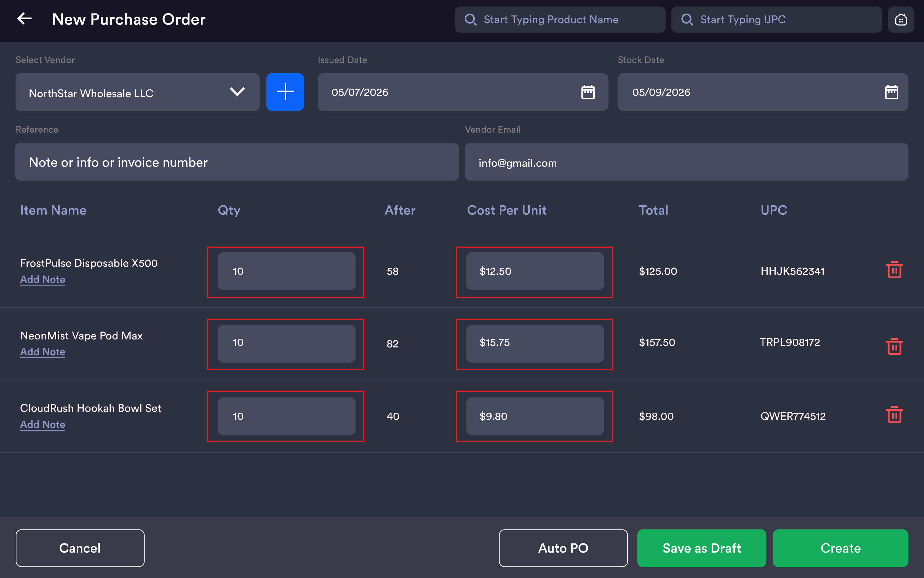Click the Cost Per Unit column header

click(507, 210)
